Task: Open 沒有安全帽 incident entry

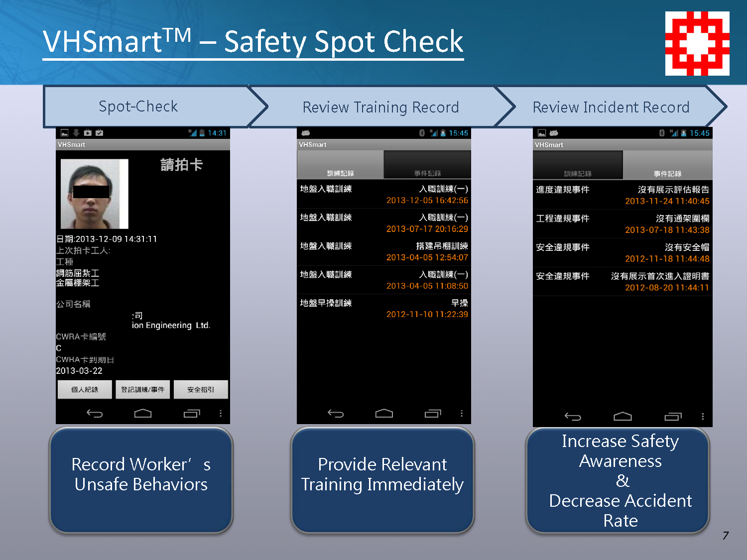Action: click(622, 252)
